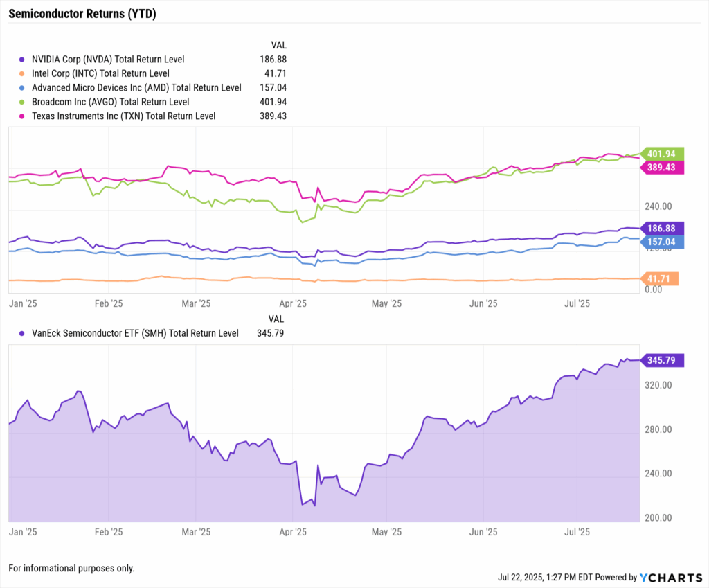Click the blue 157.04 end-of-line flag
This screenshot has width=709, height=588.
pyautogui.click(x=662, y=242)
